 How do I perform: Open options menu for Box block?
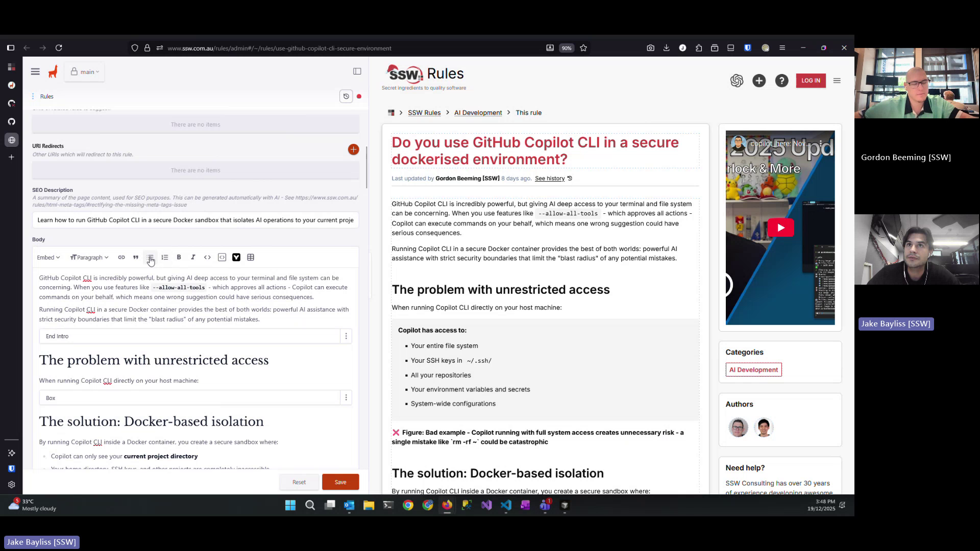point(346,398)
